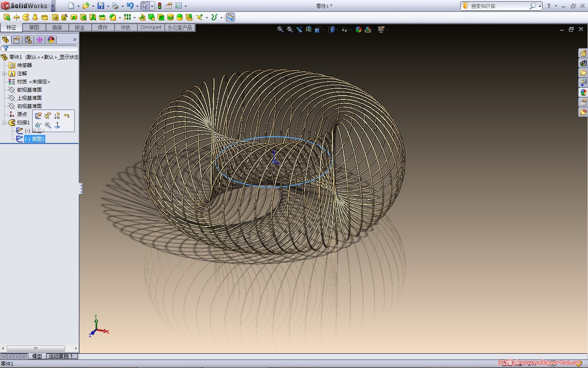
Task: Click the Zoom to Fit icon above viewport
Action: coord(280,29)
